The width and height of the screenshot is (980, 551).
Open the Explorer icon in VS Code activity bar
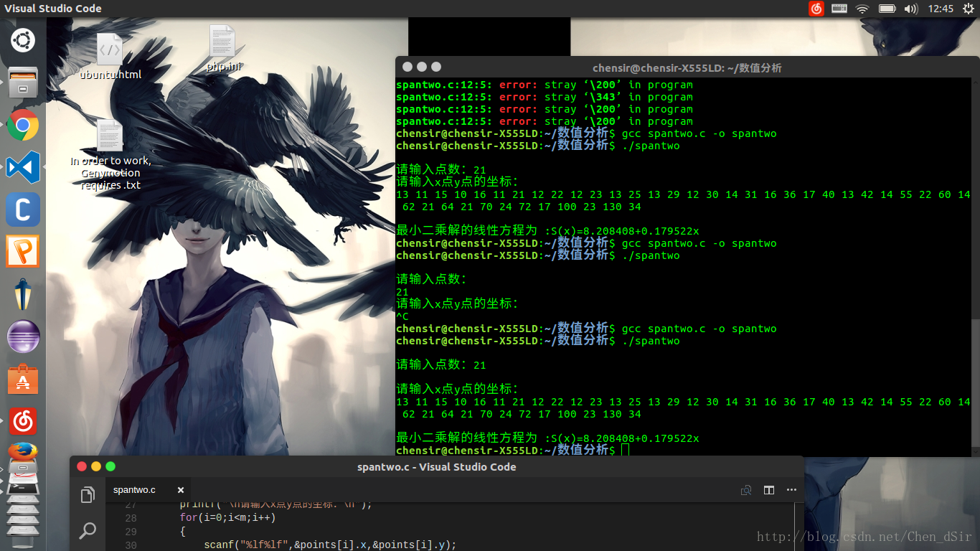coord(88,494)
